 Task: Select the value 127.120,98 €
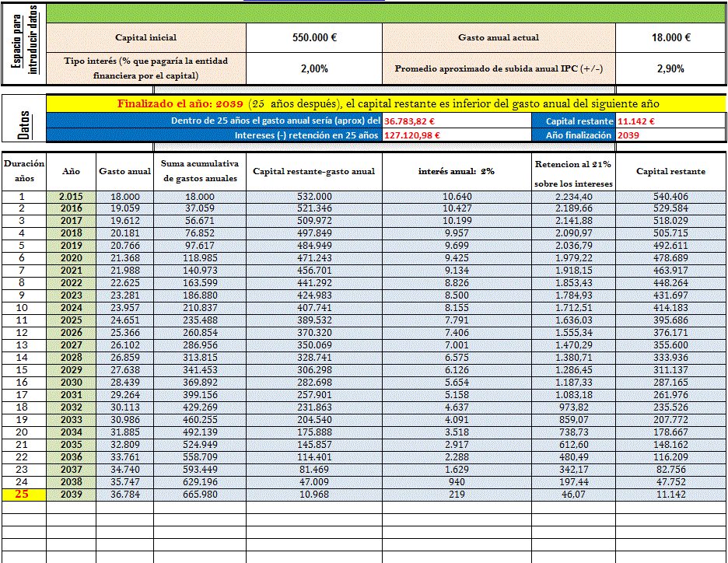point(457,135)
